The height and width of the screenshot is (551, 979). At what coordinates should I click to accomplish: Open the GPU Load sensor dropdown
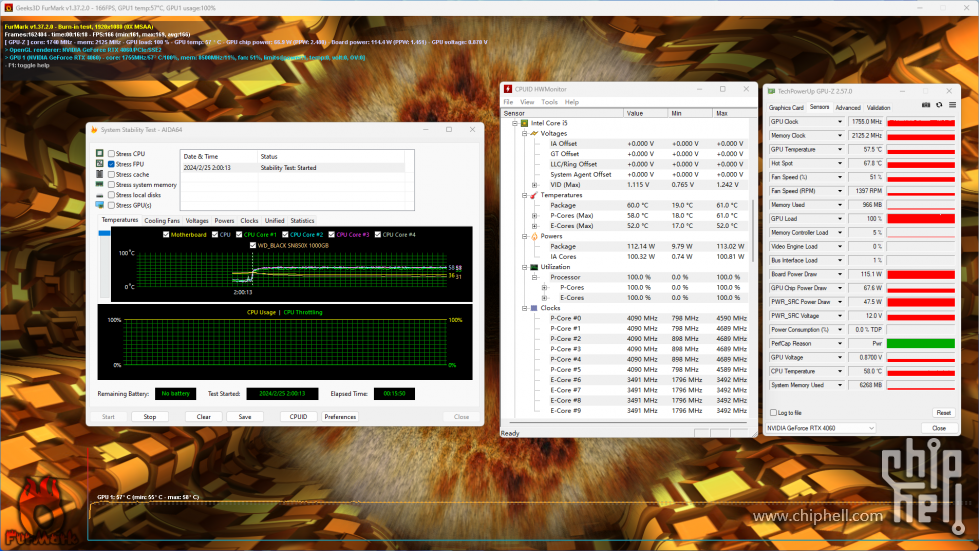[x=839, y=219]
